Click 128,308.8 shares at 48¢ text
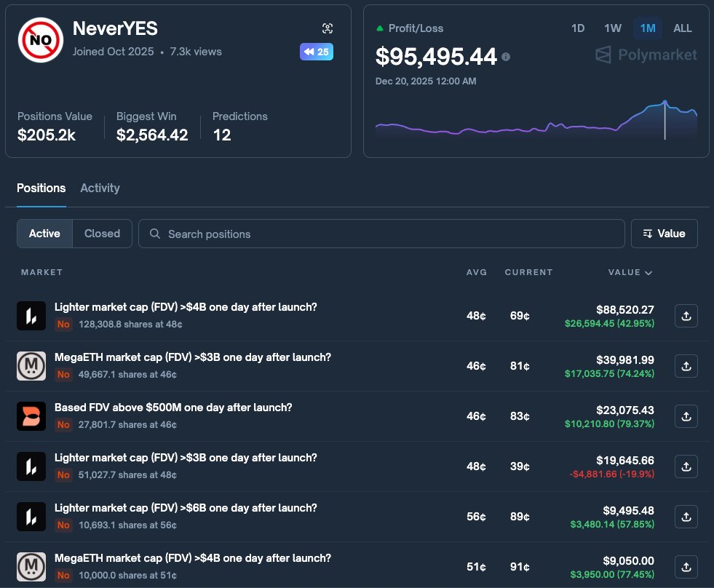The height and width of the screenshot is (588, 714). (x=130, y=325)
